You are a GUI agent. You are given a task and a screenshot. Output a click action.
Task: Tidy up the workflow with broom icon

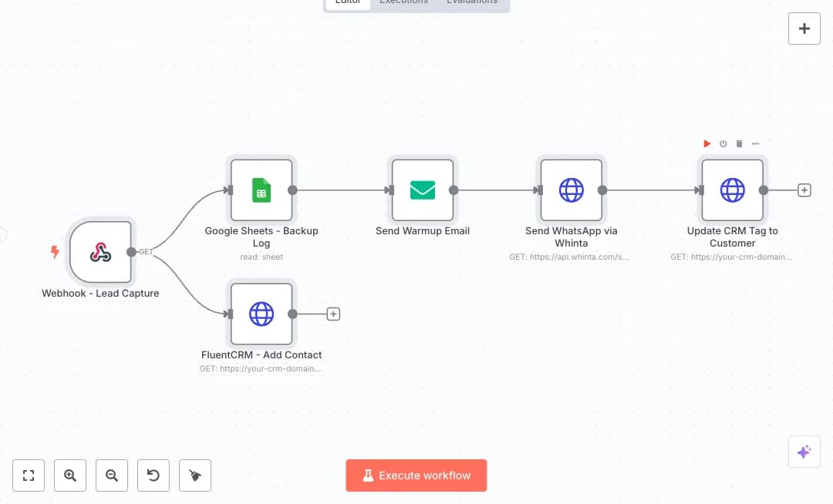click(195, 475)
